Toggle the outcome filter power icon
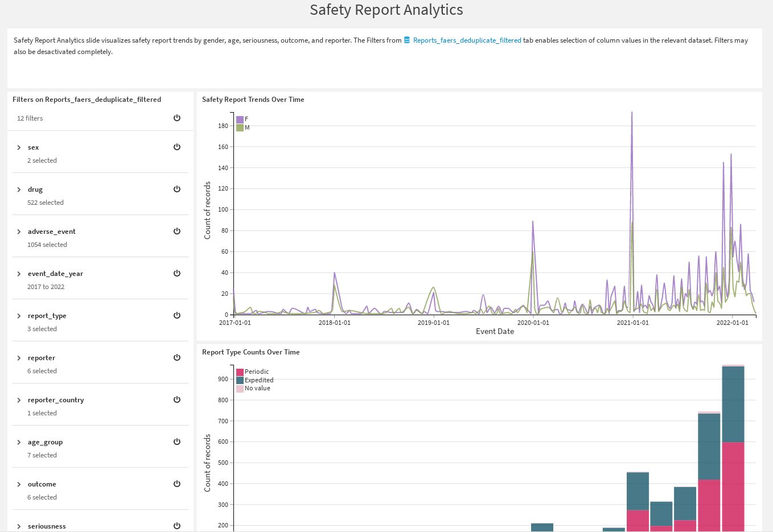The width and height of the screenshot is (773, 532). coord(177,484)
